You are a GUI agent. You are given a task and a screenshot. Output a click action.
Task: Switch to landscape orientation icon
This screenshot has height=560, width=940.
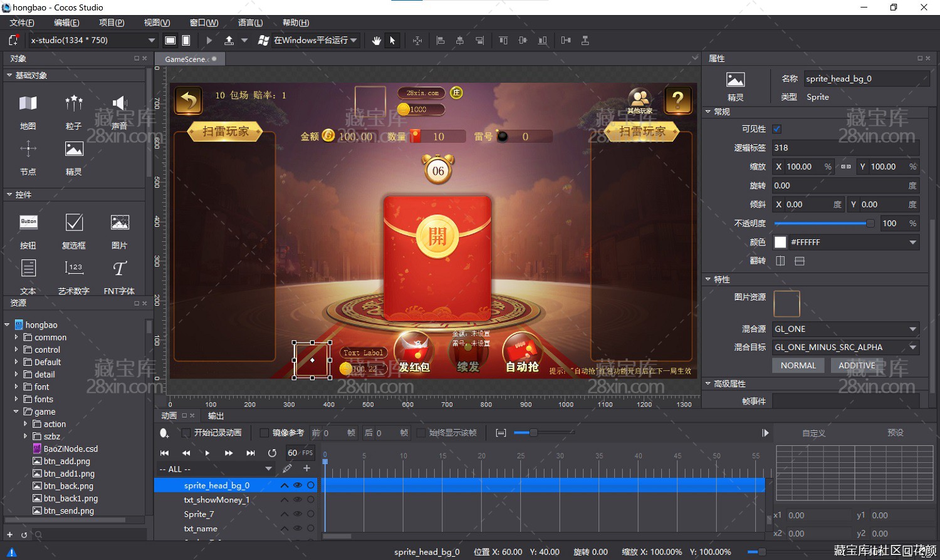coord(170,40)
